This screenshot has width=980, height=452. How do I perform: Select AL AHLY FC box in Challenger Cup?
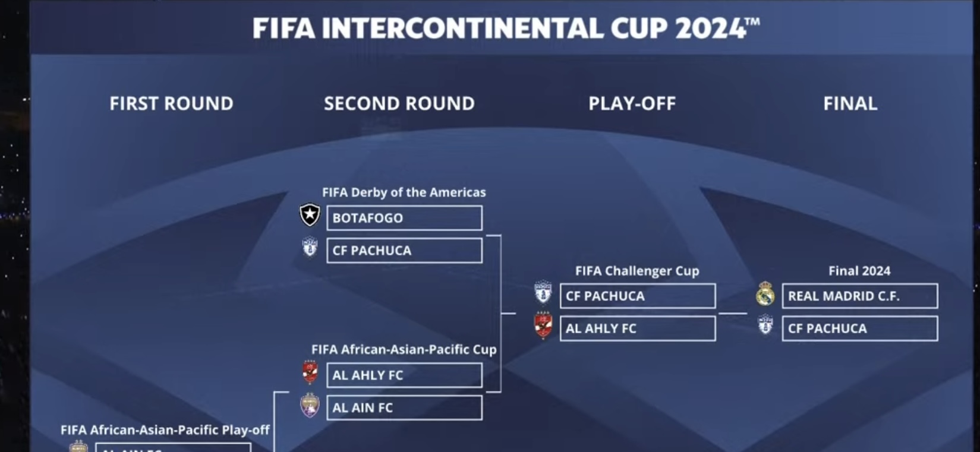pos(638,328)
